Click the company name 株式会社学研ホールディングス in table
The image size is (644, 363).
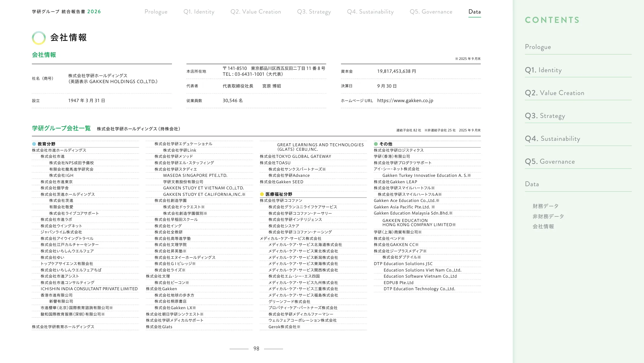(98, 76)
